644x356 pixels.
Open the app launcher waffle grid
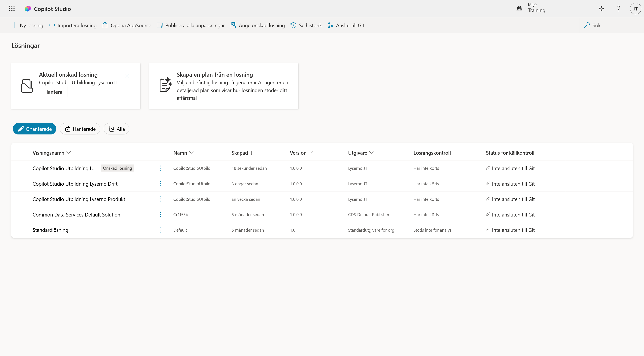pyautogui.click(x=12, y=8)
